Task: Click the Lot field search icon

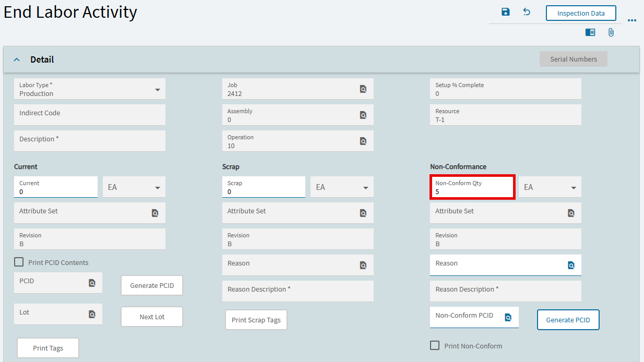Action: click(92, 314)
